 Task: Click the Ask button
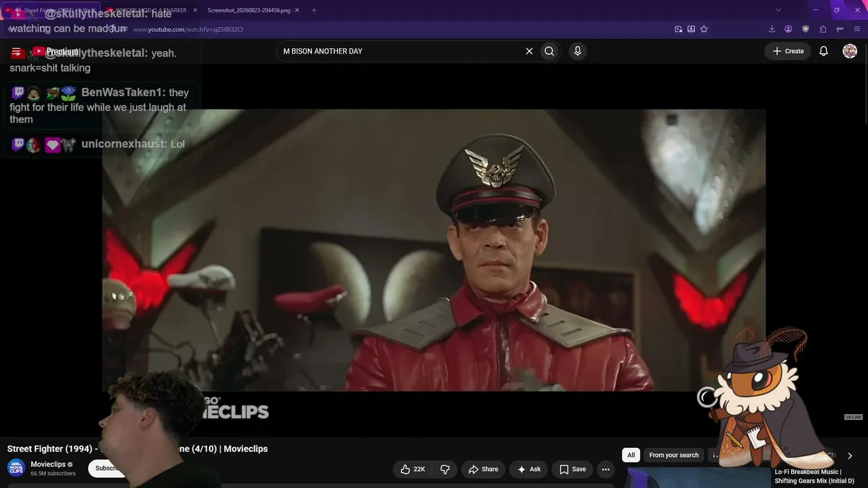[529, 469]
